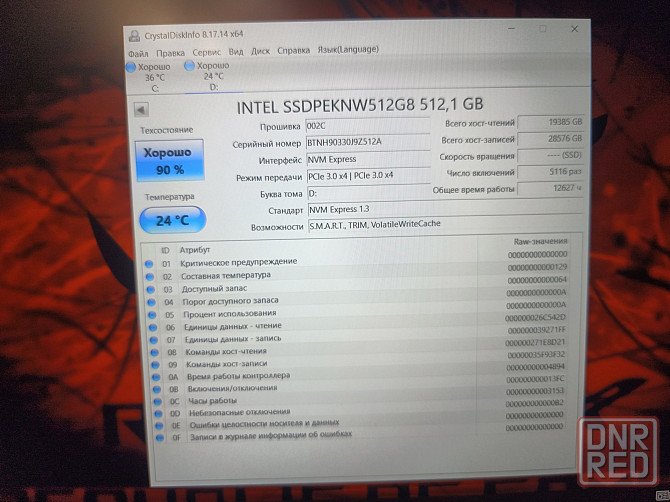Screen dimensions: 670x502
Task: Click the Хорошо 90 % health status button
Action: [x=169, y=160]
